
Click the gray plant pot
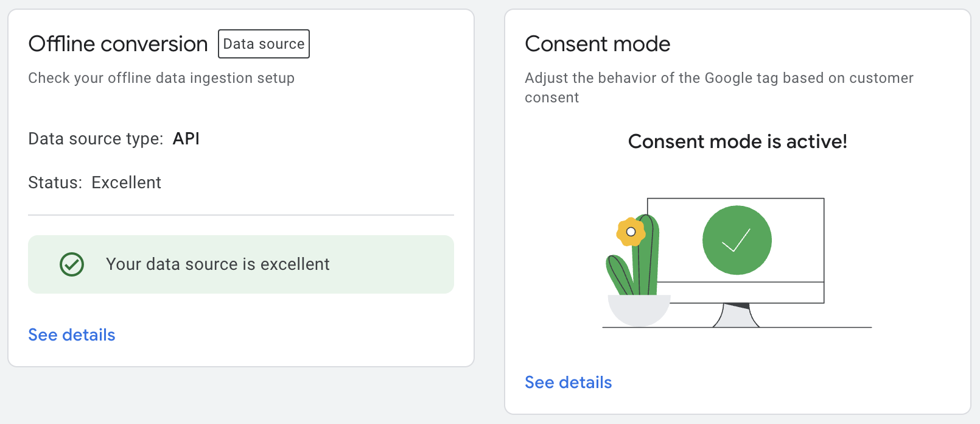click(639, 311)
